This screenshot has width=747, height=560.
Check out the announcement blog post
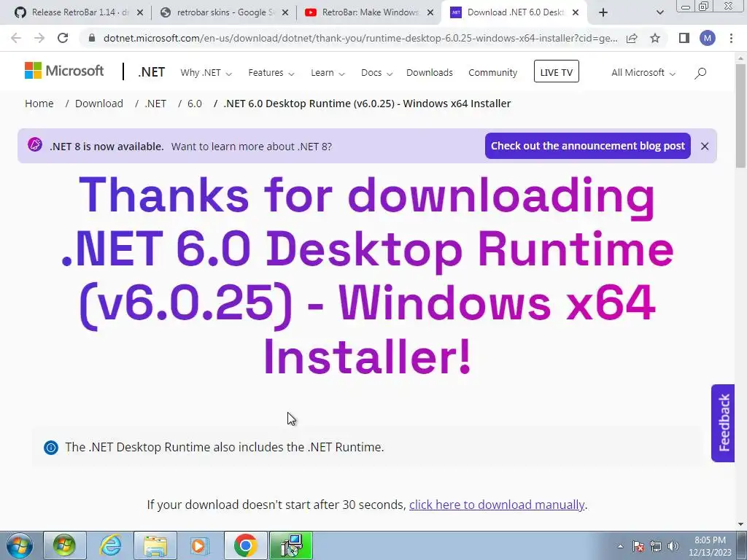(587, 146)
